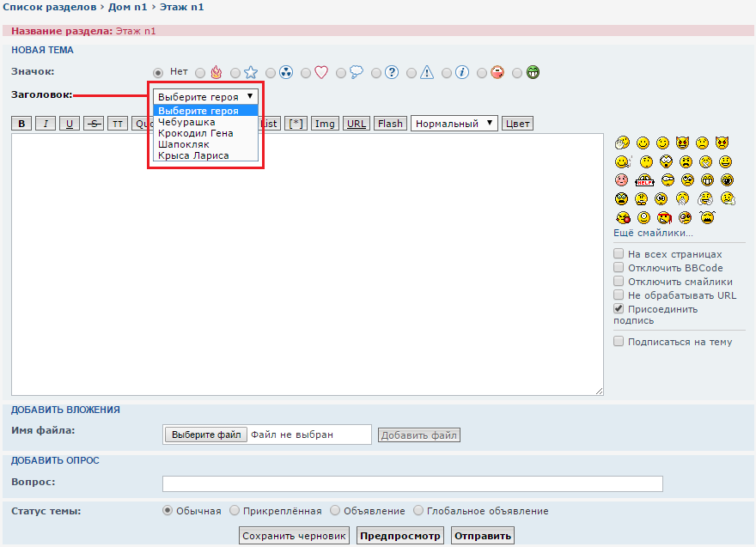Collapse the Выберите героя dropdown
756x547 pixels.
point(205,97)
